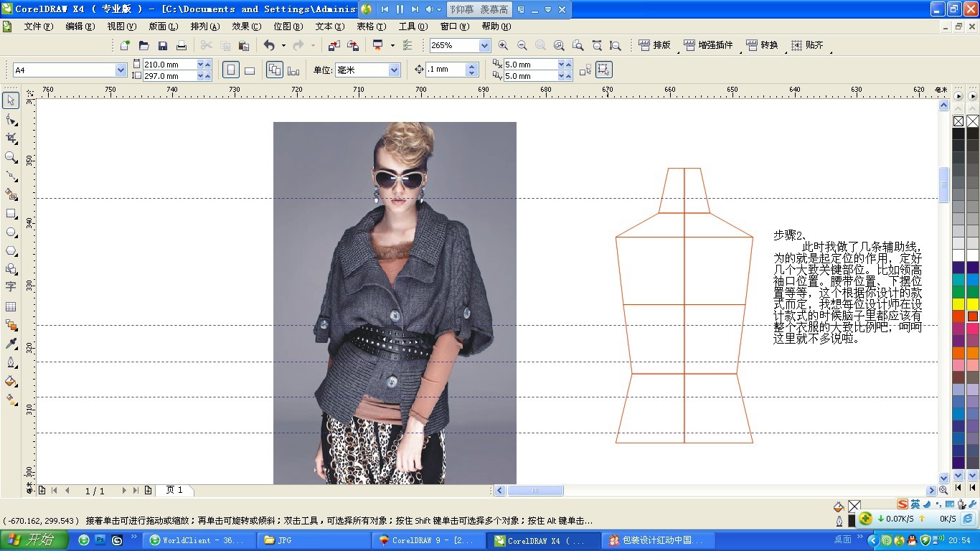Image resolution: width=980 pixels, height=551 pixels.
Task: Select the Smart Fill tool
Action: click(11, 194)
